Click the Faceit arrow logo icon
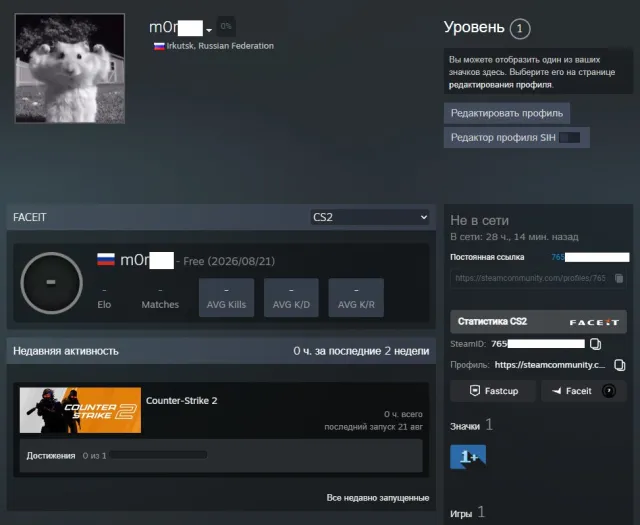The height and width of the screenshot is (525, 640). coord(556,391)
